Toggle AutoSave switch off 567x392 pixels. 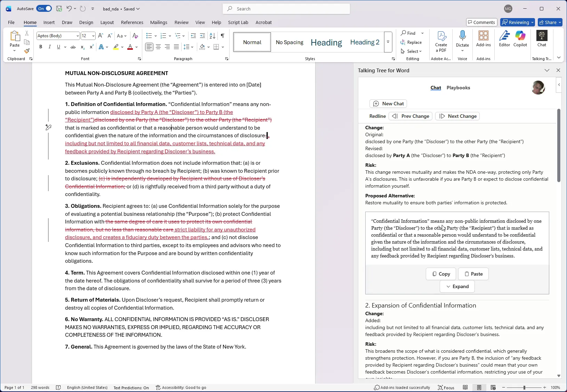pos(44,9)
